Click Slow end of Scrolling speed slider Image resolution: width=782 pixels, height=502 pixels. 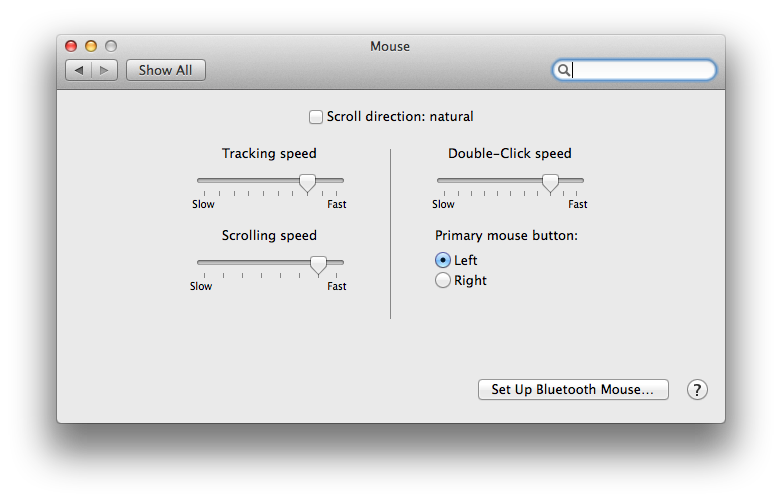point(201,287)
